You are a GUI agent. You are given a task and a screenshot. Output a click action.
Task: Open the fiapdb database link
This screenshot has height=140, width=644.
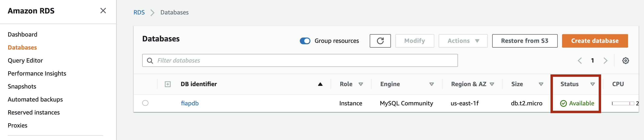click(190, 103)
